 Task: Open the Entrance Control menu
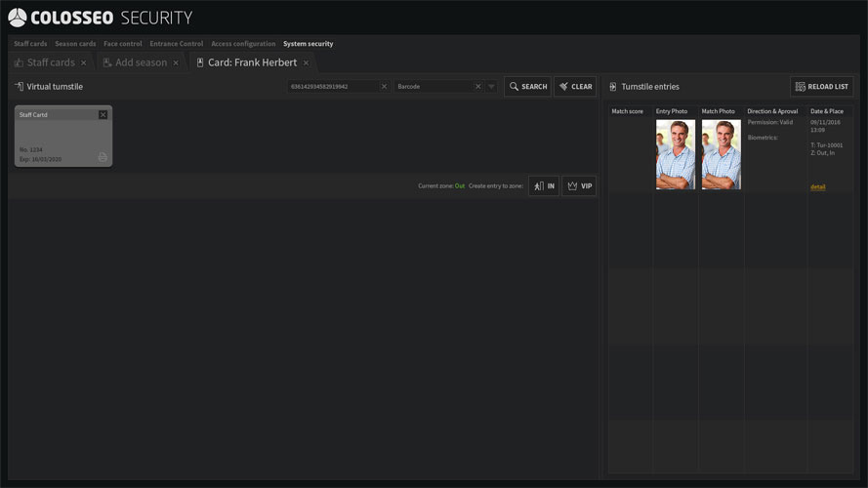click(176, 44)
